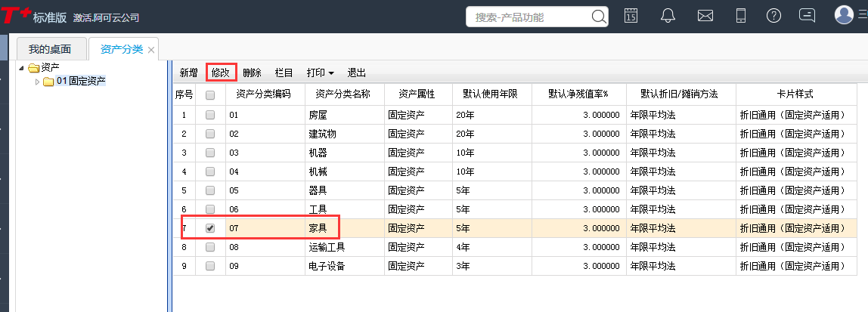868x312 pixels.
Task: Uncheck the checkbox for row 07 家具
Action: pos(210,227)
